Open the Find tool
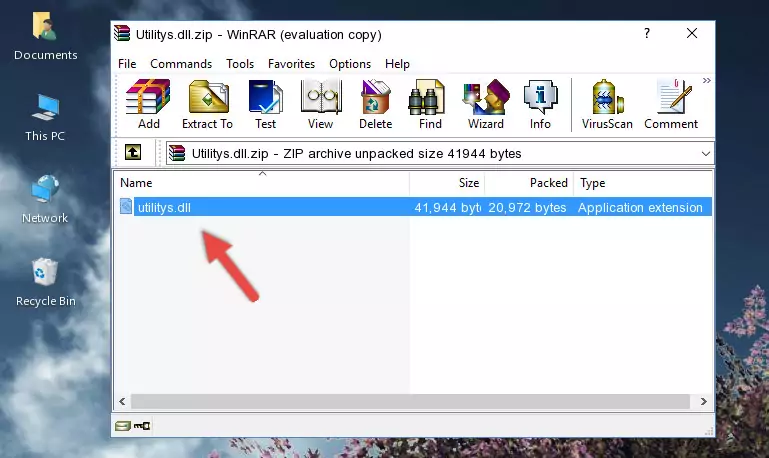This screenshot has width=769, height=458. [x=430, y=104]
